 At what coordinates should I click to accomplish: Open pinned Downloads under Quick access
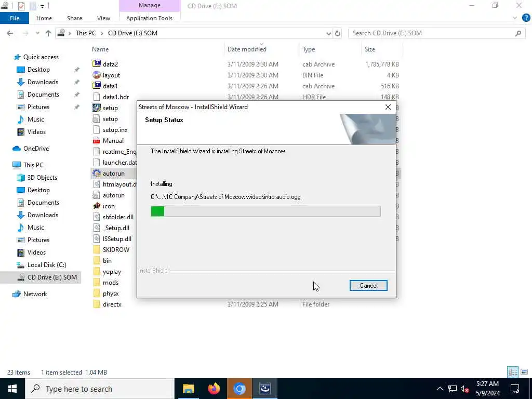point(43,82)
